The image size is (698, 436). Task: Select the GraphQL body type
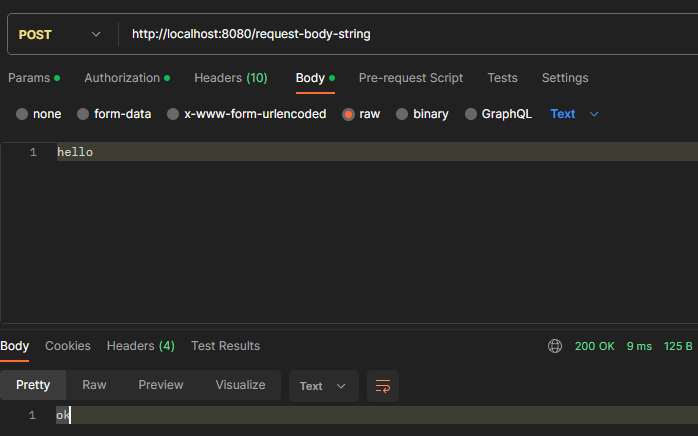(498, 114)
